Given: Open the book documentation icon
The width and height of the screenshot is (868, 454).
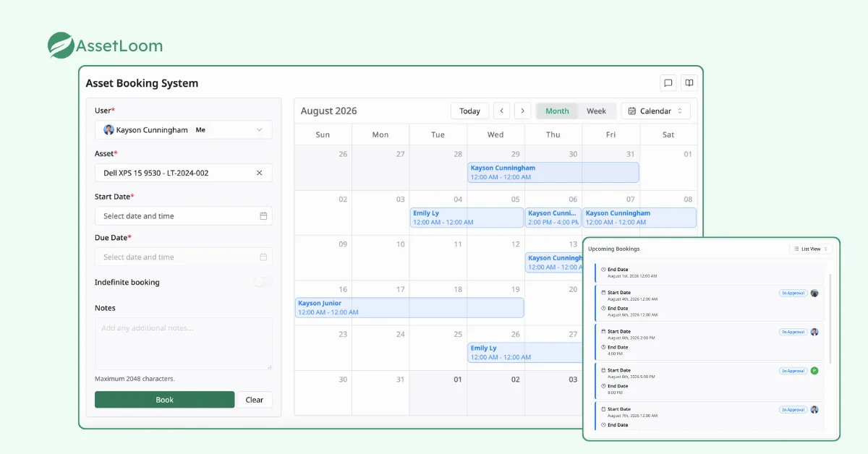Looking at the screenshot, I should pos(689,83).
